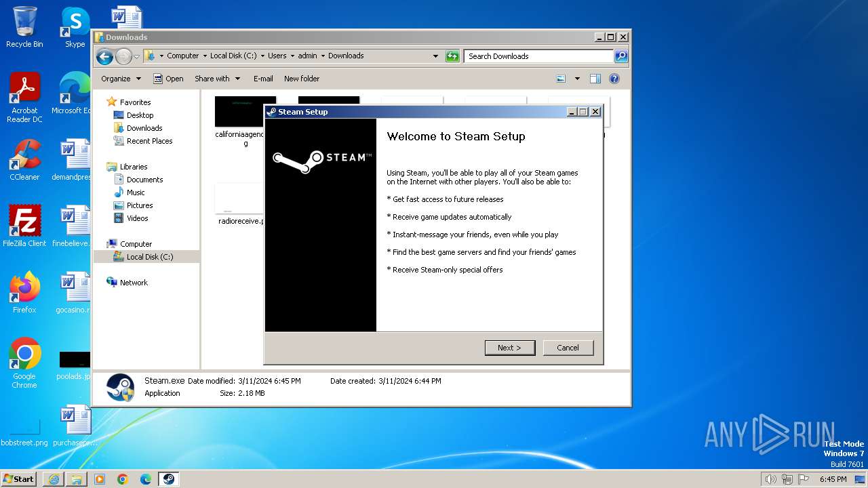Launch Firefox from the desktop

[x=24, y=293]
